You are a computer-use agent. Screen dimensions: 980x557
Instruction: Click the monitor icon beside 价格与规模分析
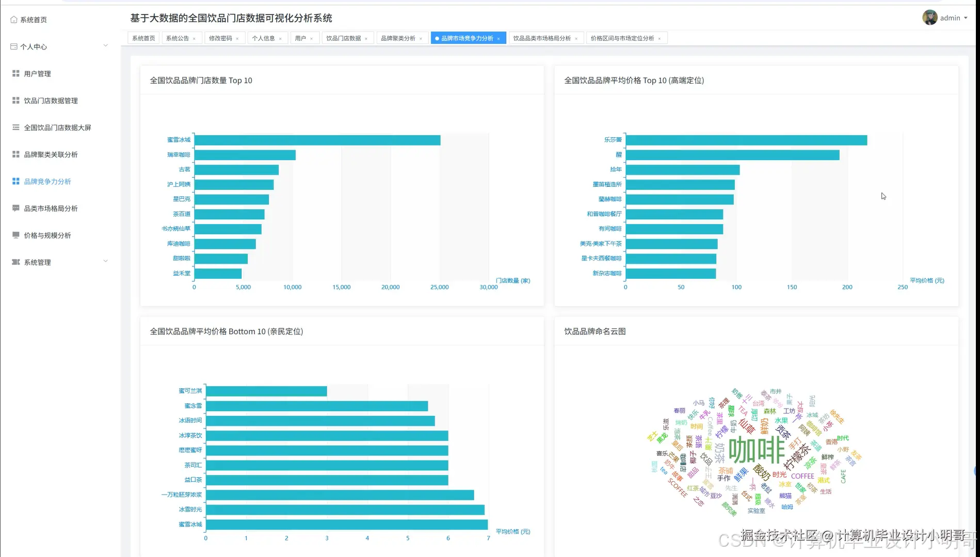tap(16, 235)
